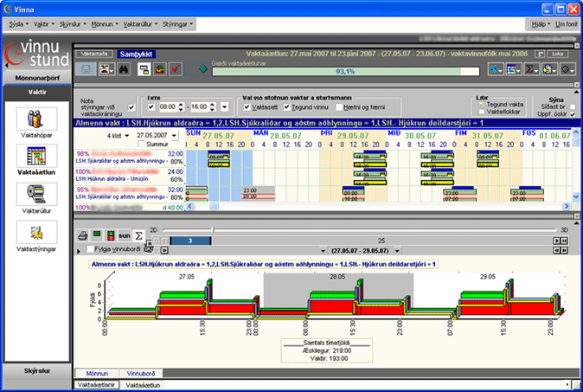The image size is (583, 392).
Task: Enable the Summur checkbox
Action: tap(141, 144)
